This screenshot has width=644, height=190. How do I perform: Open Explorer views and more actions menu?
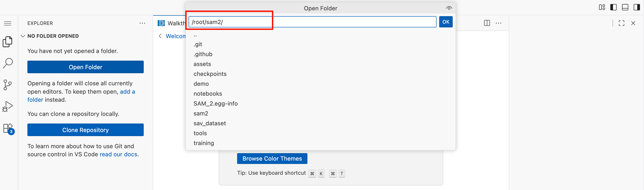(x=142, y=23)
